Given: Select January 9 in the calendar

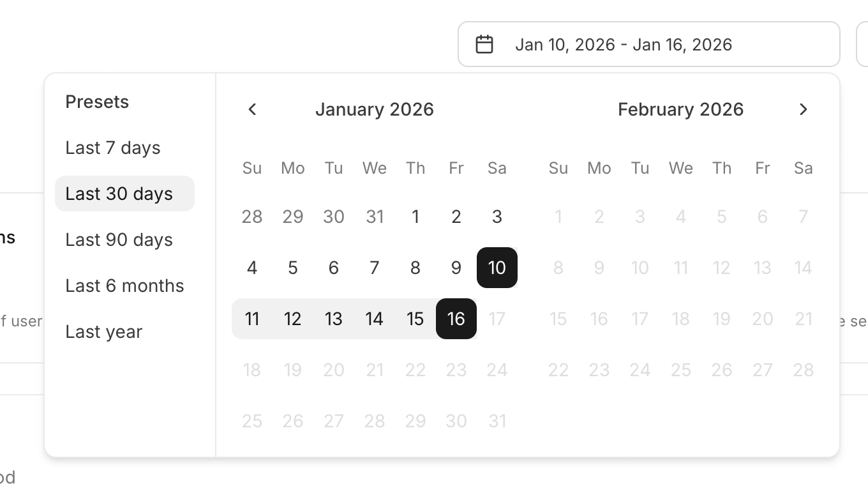Looking at the screenshot, I should tap(456, 268).
